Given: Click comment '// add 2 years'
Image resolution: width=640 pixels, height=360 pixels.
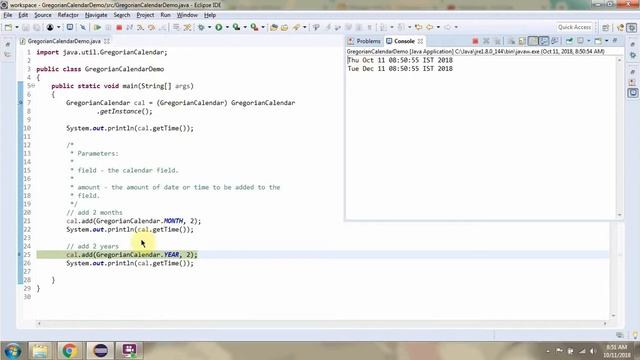Looking at the screenshot, I should 92,246.
